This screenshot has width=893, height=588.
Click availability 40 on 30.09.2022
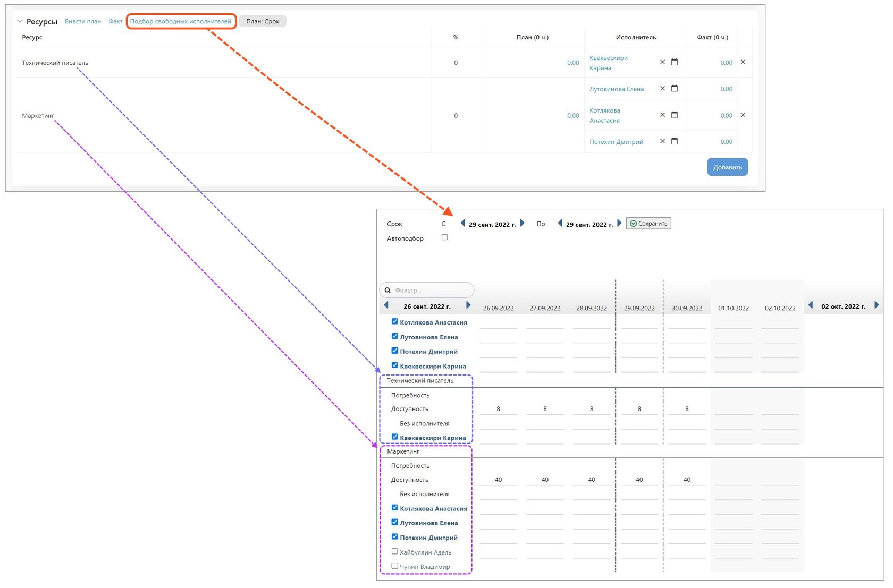687,480
